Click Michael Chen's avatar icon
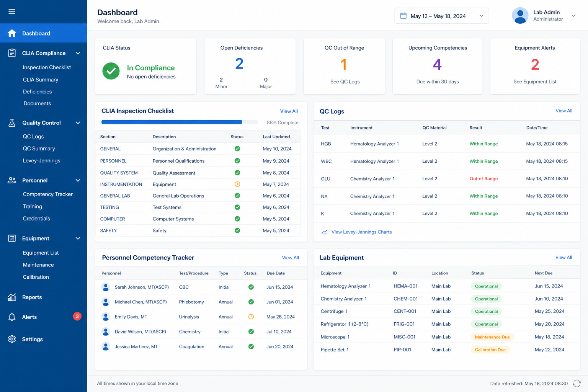The height and width of the screenshot is (392, 588). click(x=106, y=302)
